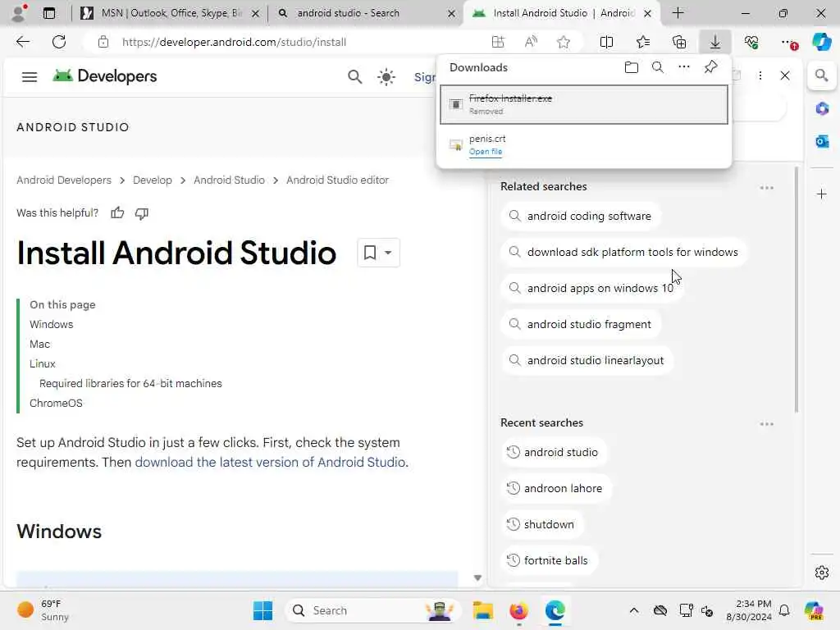Open More options in Downloads panel
The width and height of the screenshot is (840, 630).
(684, 67)
